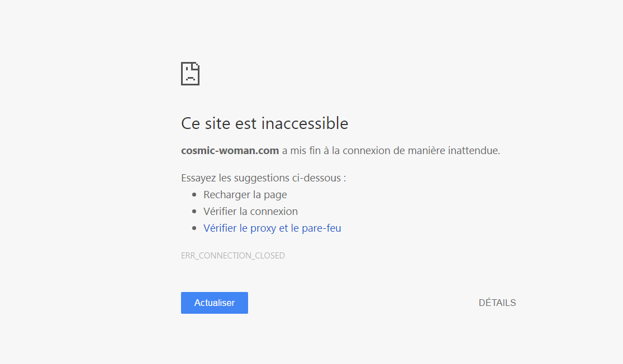This screenshot has width=623, height=364.
Task: Click the 'Ce site est inaccessible' heading
Action: (265, 123)
